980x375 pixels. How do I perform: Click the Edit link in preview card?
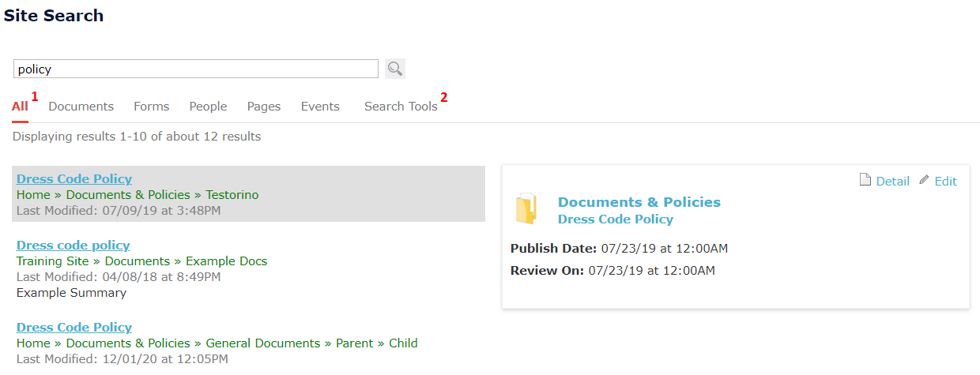tap(946, 182)
